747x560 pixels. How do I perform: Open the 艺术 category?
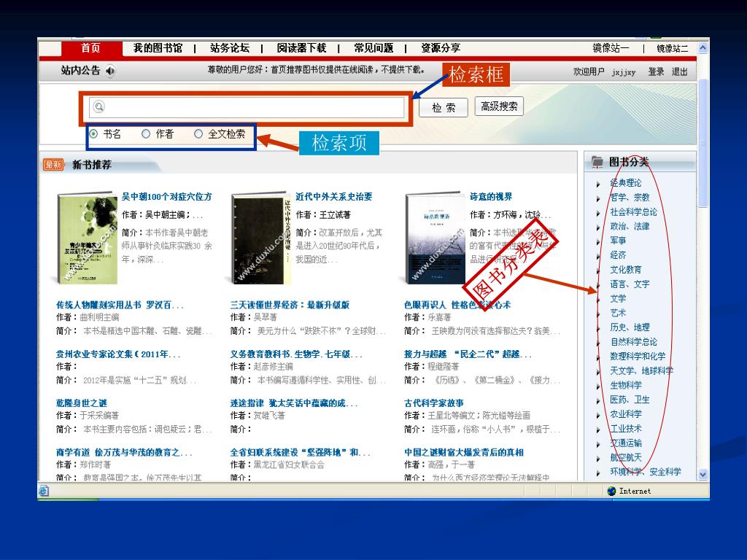(618, 313)
